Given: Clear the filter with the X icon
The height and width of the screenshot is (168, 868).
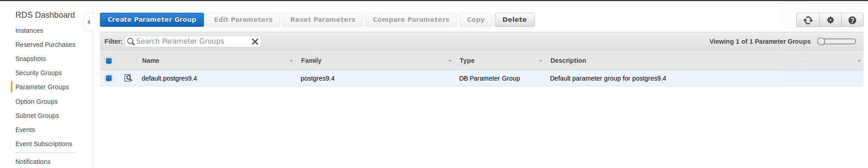Looking at the screenshot, I should [x=255, y=41].
